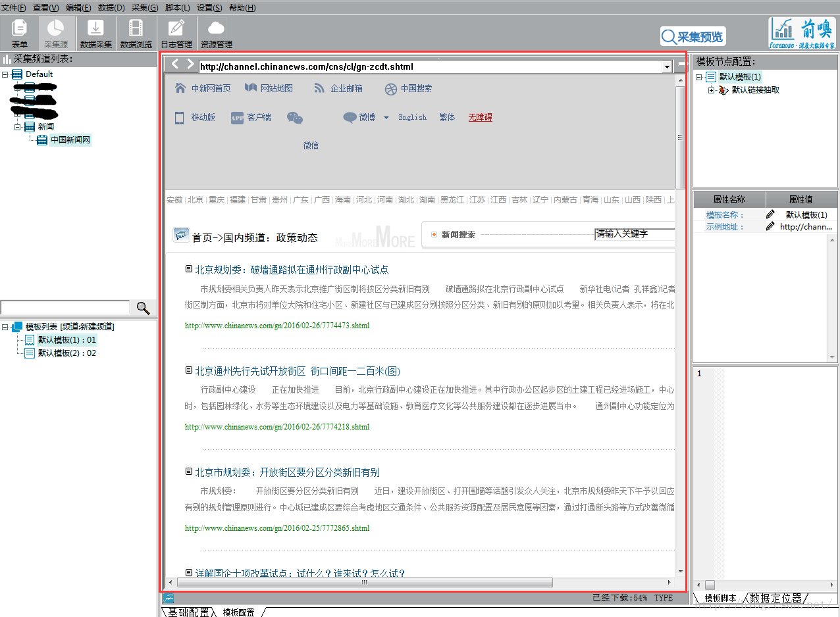Viewport: 840px width, 617px height.
Task: Open the URL address dropdown arrow
Action: (666, 66)
